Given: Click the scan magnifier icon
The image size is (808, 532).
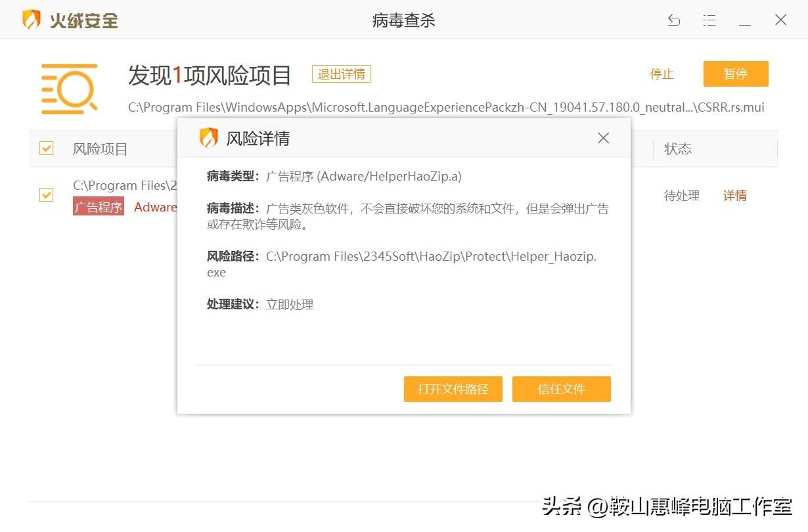Looking at the screenshot, I should pyautogui.click(x=70, y=89).
